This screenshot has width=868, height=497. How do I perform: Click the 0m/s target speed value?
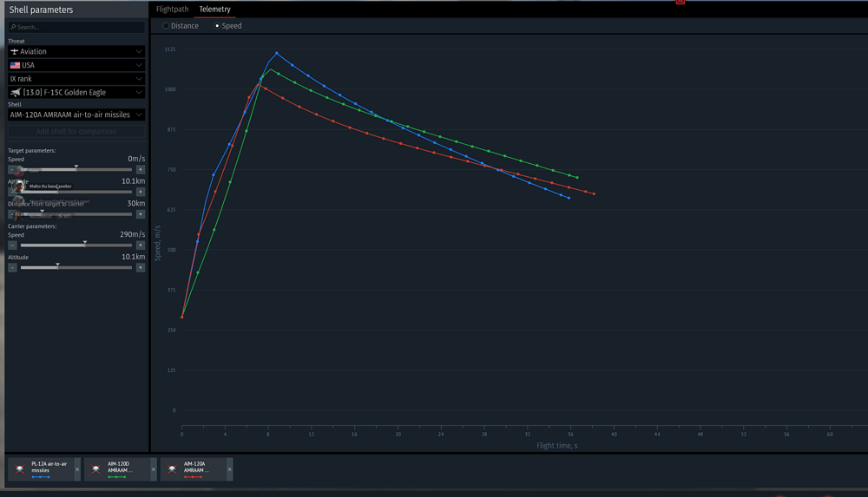[136, 159]
